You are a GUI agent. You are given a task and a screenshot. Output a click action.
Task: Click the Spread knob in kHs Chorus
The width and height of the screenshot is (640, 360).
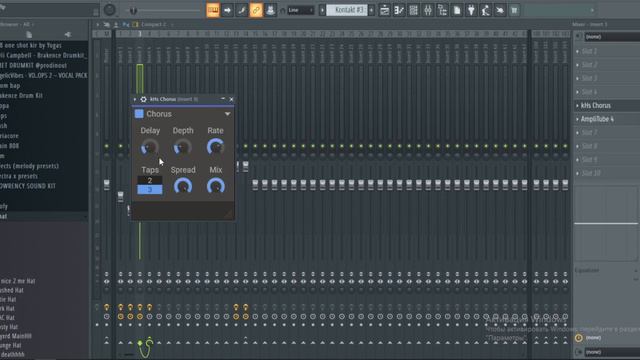183,187
